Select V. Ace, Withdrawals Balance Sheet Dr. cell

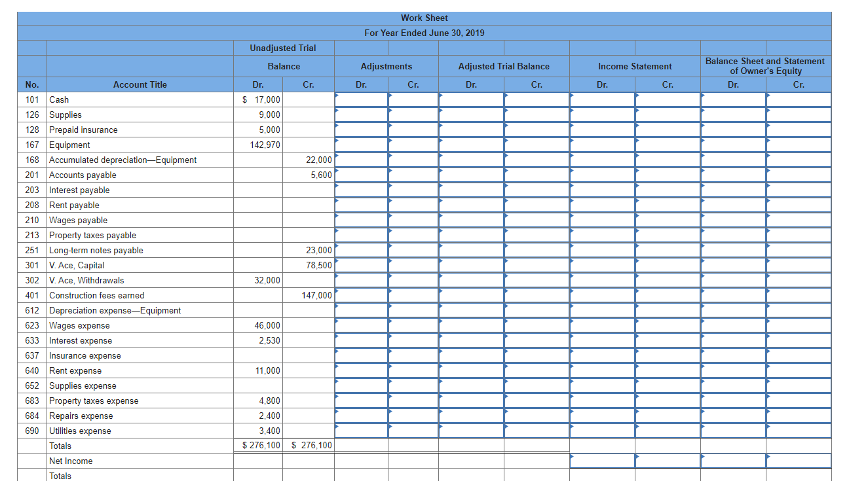733,280
